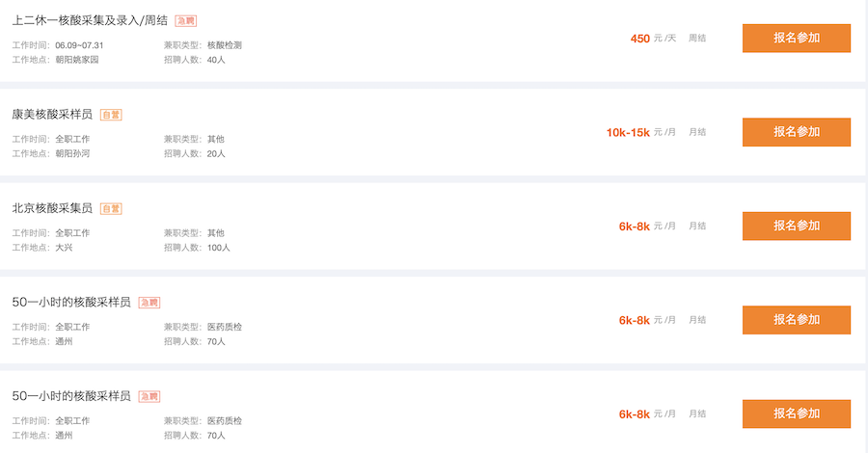The image size is (868, 453).
Task: Click the 06.09~07.31 work period
Action: click(x=79, y=45)
